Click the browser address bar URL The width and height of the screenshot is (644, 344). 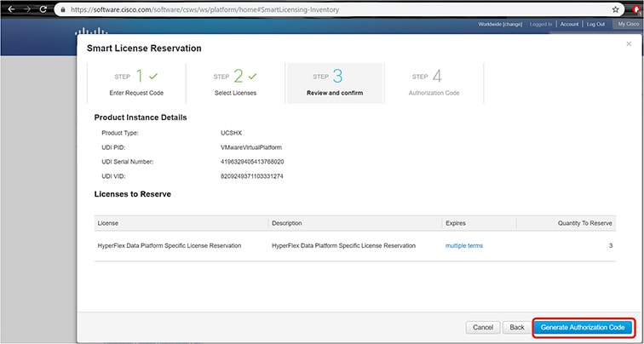click(x=205, y=9)
